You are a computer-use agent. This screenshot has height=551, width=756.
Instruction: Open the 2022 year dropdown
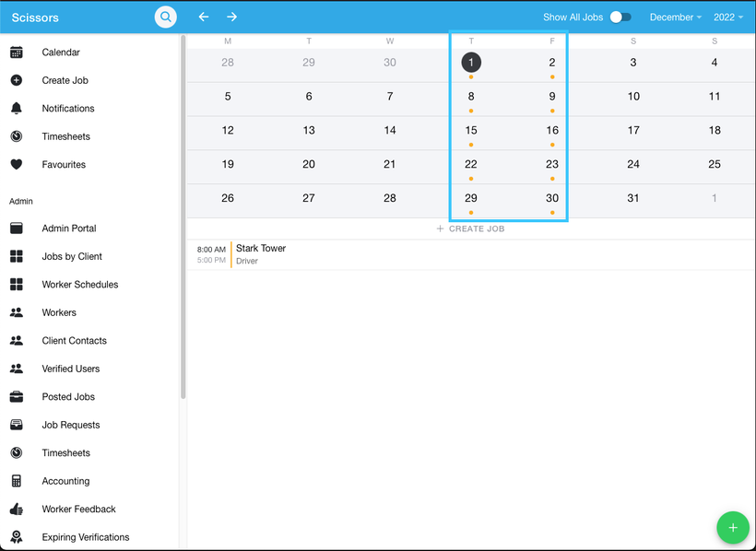727,18
